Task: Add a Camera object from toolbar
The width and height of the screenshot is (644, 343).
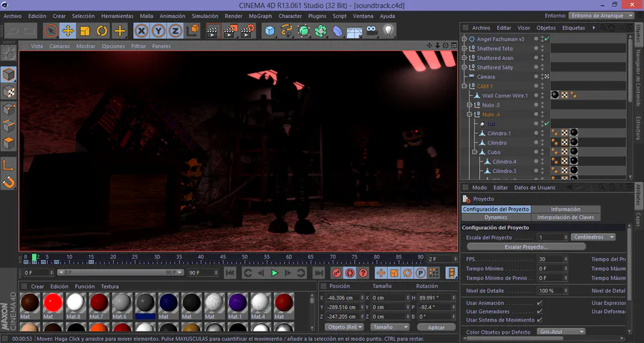Action: 371,31
